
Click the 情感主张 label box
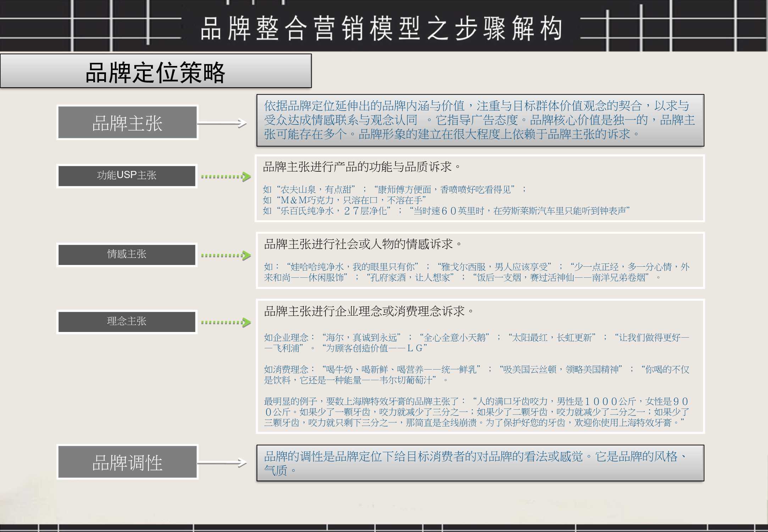pos(127,254)
